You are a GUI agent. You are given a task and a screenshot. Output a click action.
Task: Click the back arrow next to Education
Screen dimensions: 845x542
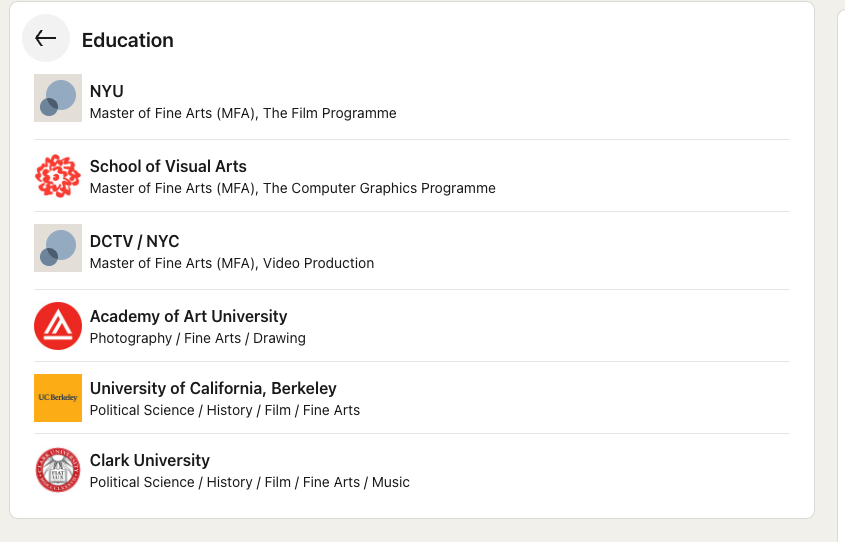(x=46, y=38)
